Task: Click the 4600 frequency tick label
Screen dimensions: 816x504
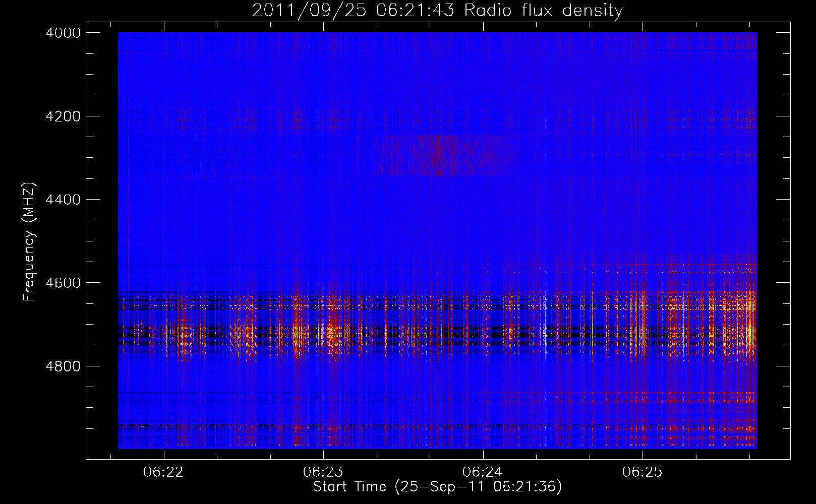Action: click(x=63, y=283)
